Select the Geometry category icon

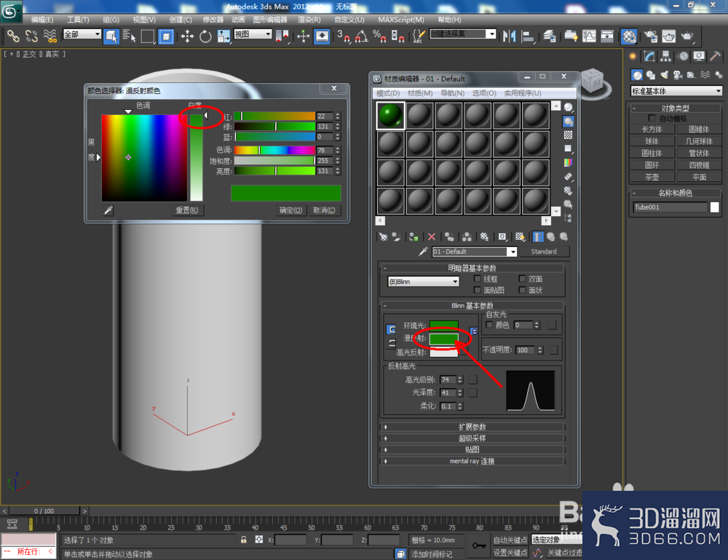637,75
